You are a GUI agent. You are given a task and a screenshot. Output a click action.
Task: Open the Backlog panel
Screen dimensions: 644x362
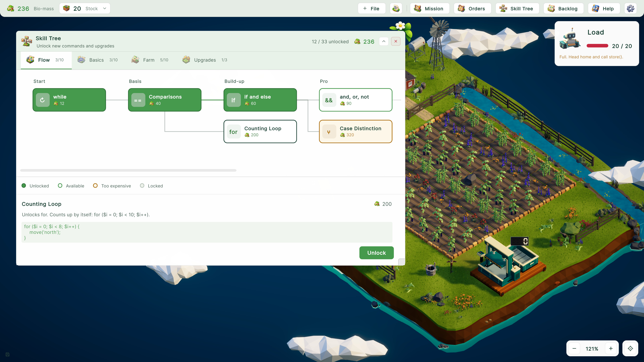coord(563,9)
